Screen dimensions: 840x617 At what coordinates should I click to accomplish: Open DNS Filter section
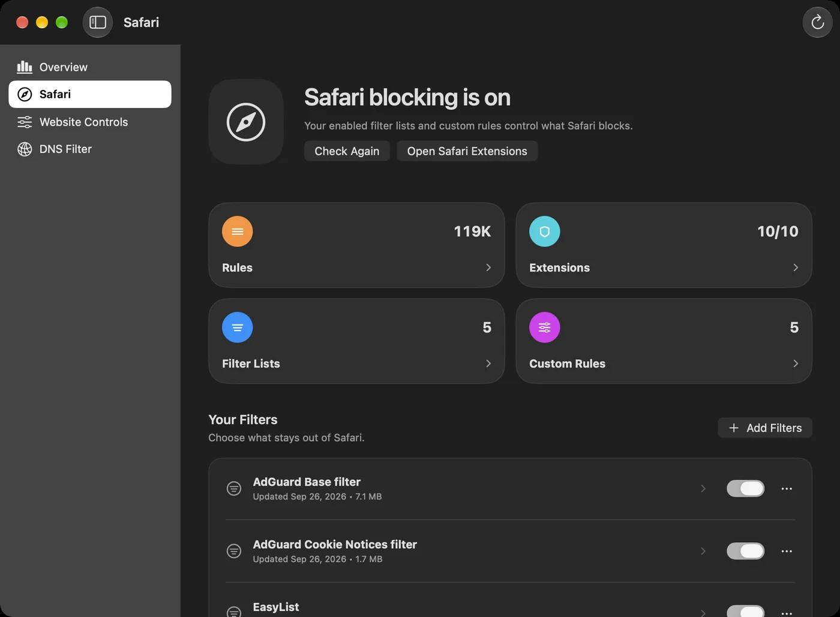tap(90, 149)
